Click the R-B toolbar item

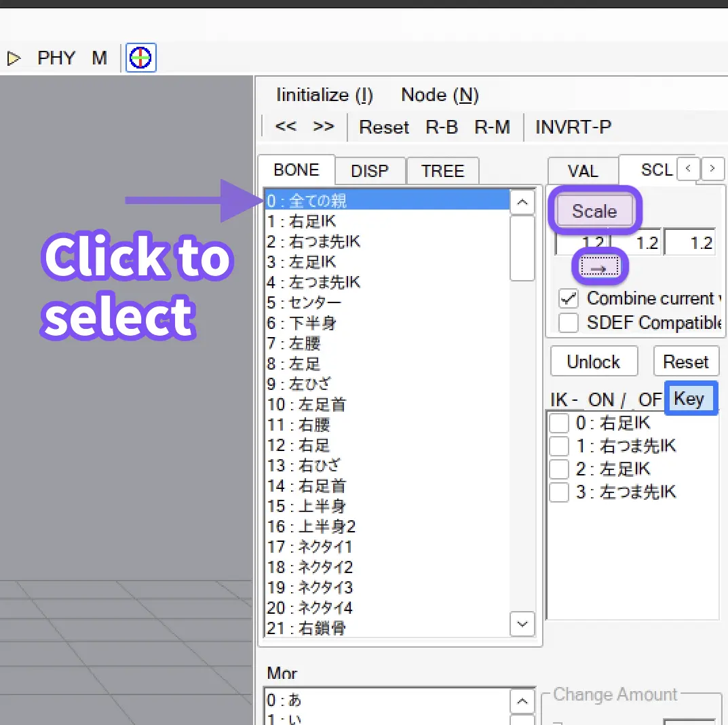[442, 128]
